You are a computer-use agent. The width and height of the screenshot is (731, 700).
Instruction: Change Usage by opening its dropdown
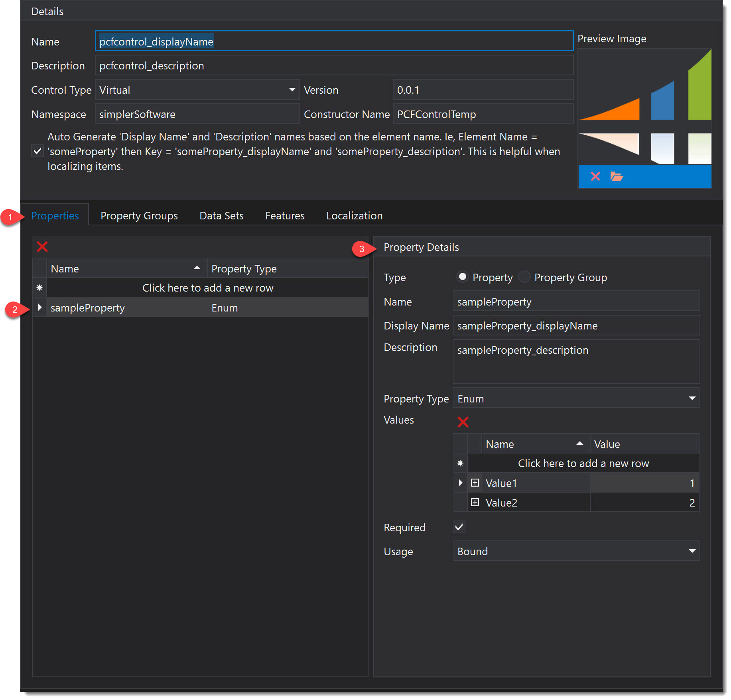coord(693,551)
